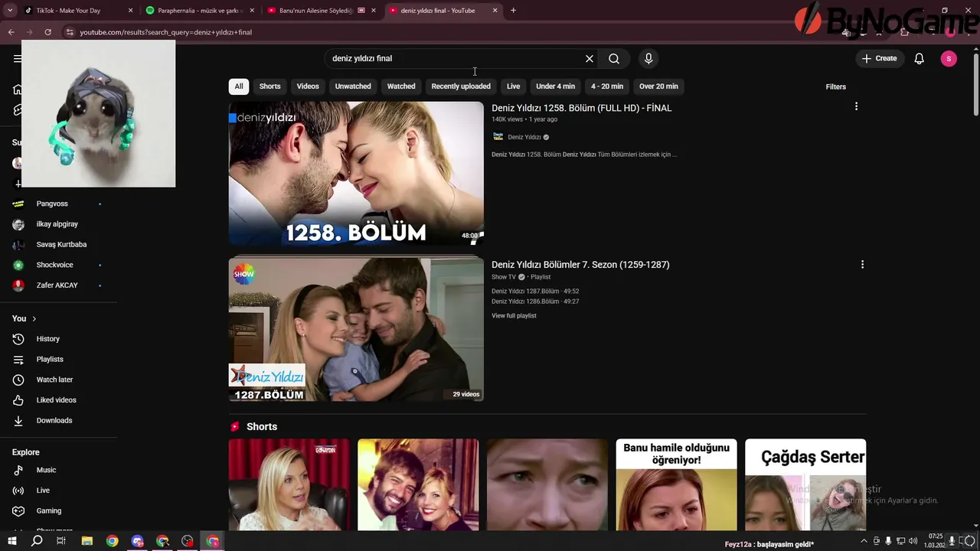Select the Recently uploaded filter chip
The height and width of the screenshot is (551, 980).
tap(461, 86)
